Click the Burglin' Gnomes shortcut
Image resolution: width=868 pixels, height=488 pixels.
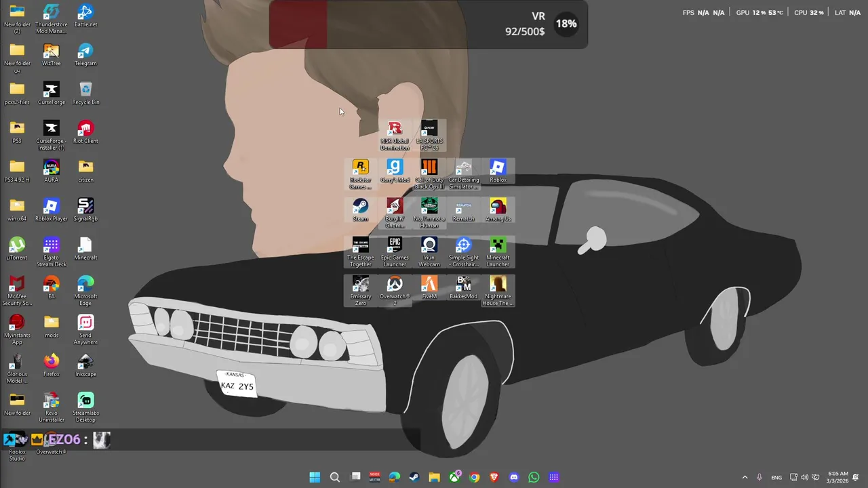(x=395, y=213)
